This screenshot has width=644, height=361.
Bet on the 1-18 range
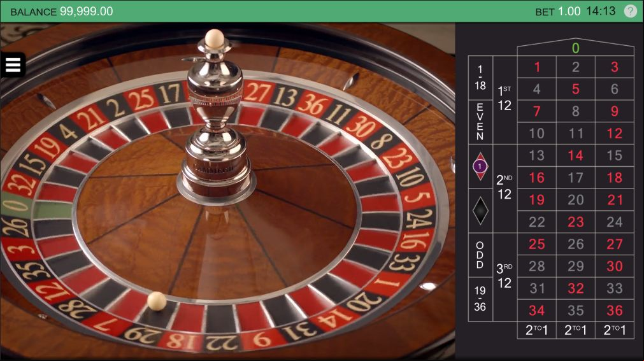point(480,78)
